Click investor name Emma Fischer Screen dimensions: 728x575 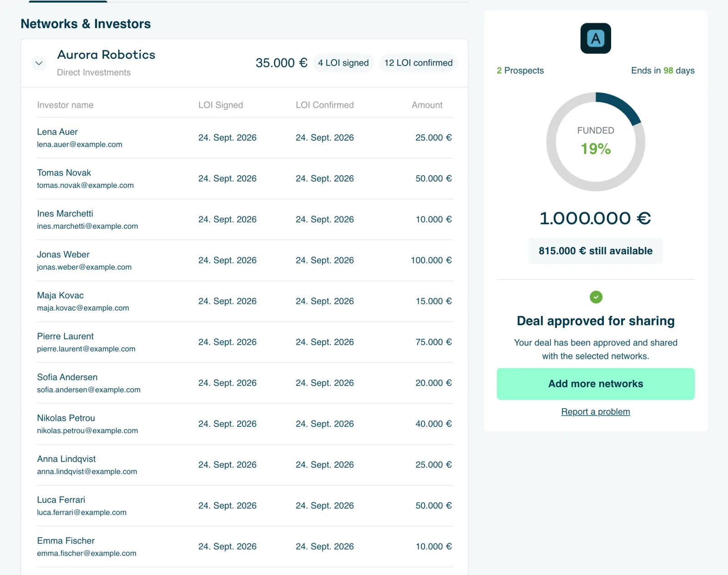(x=66, y=541)
